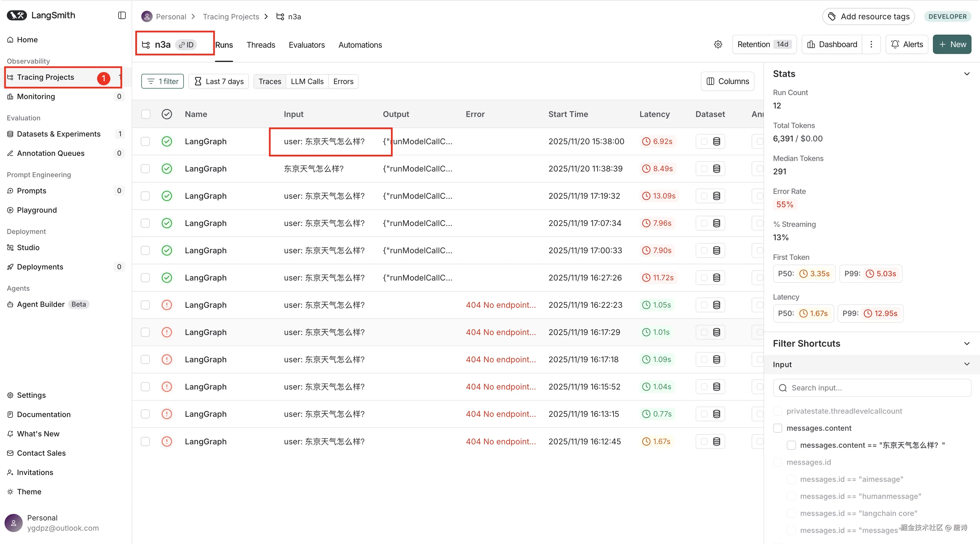Click the New button

(x=952, y=45)
